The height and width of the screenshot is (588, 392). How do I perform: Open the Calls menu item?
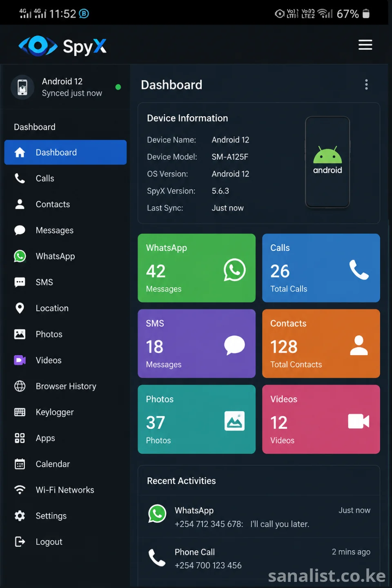pyautogui.click(x=65, y=178)
